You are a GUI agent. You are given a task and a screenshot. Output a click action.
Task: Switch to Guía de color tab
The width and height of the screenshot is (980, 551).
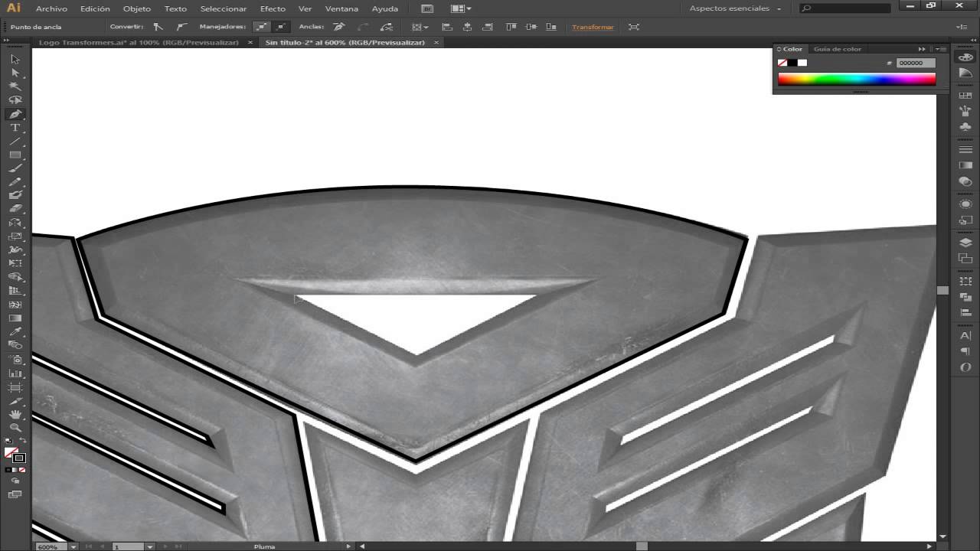pyautogui.click(x=838, y=49)
